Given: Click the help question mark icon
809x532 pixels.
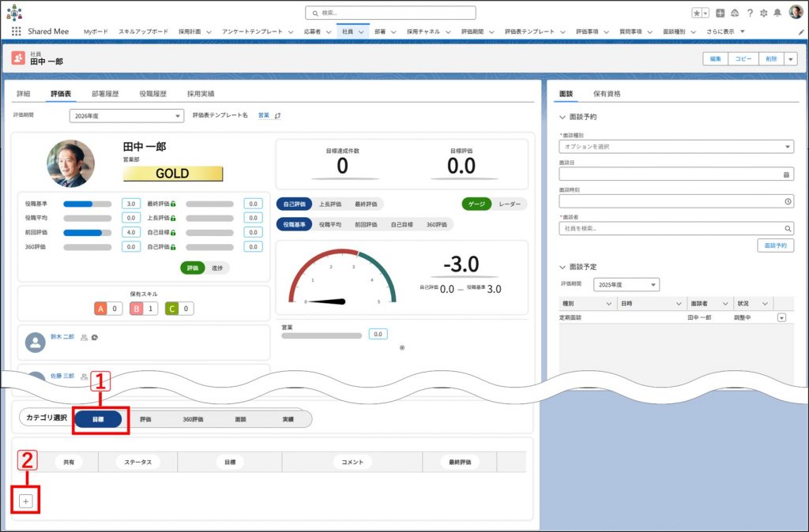Looking at the screenshot, I should (x=749, y=13).
